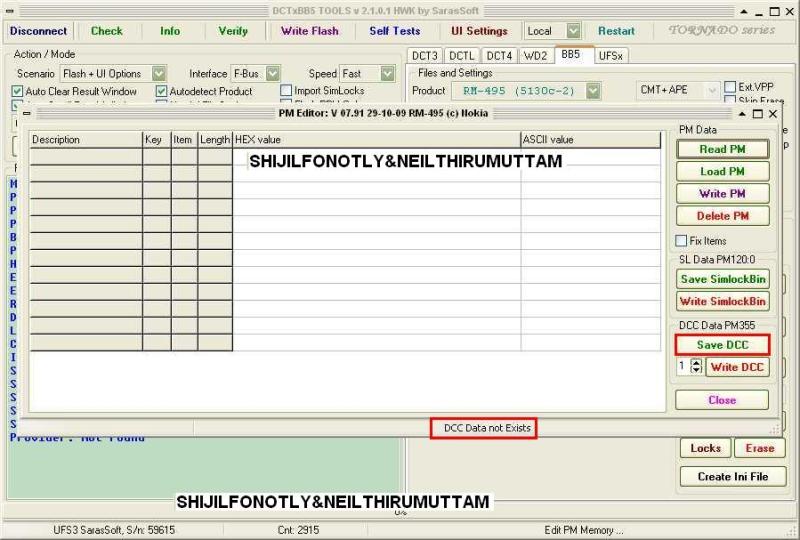The height and width of the screenshot is (540, 800).
Task: Expand the Product RM-495 dropdown arrow
Action: [x=593, y=91]
